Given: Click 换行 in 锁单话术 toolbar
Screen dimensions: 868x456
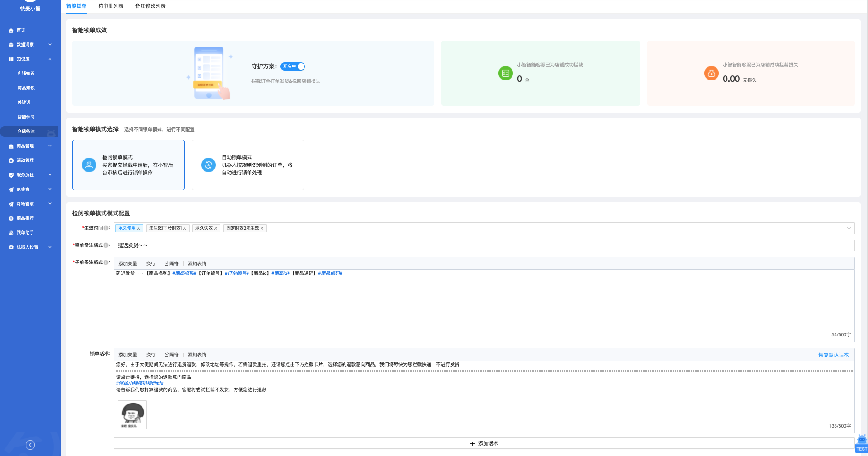Looking at the screenshot, I should click(151, 354).
